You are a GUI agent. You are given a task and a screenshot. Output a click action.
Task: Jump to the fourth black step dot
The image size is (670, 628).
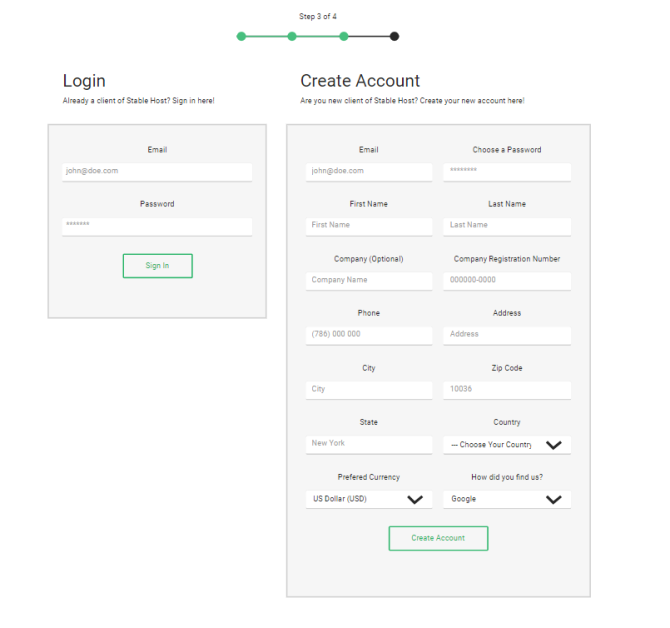pos(394,37)
